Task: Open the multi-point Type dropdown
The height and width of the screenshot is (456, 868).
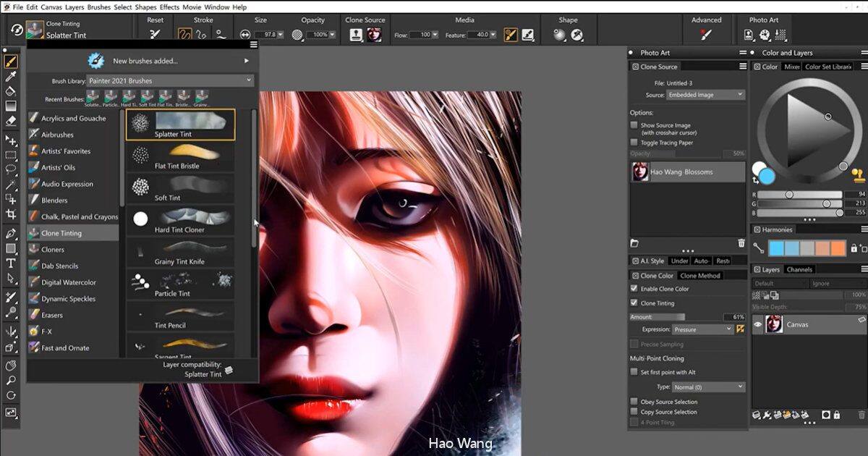Action: coord(708,387)
